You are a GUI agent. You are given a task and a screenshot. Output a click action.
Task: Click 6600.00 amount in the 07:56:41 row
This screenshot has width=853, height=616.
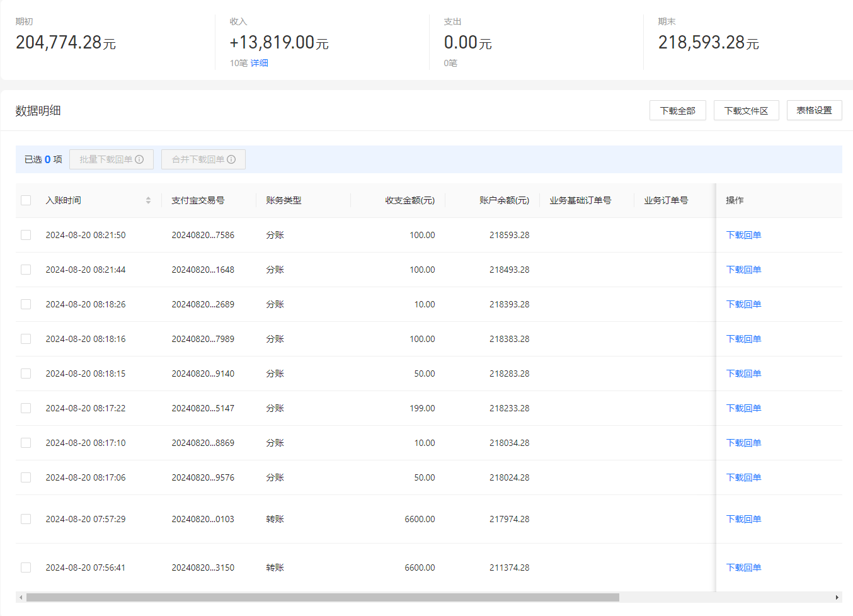[x=420, y=568]
